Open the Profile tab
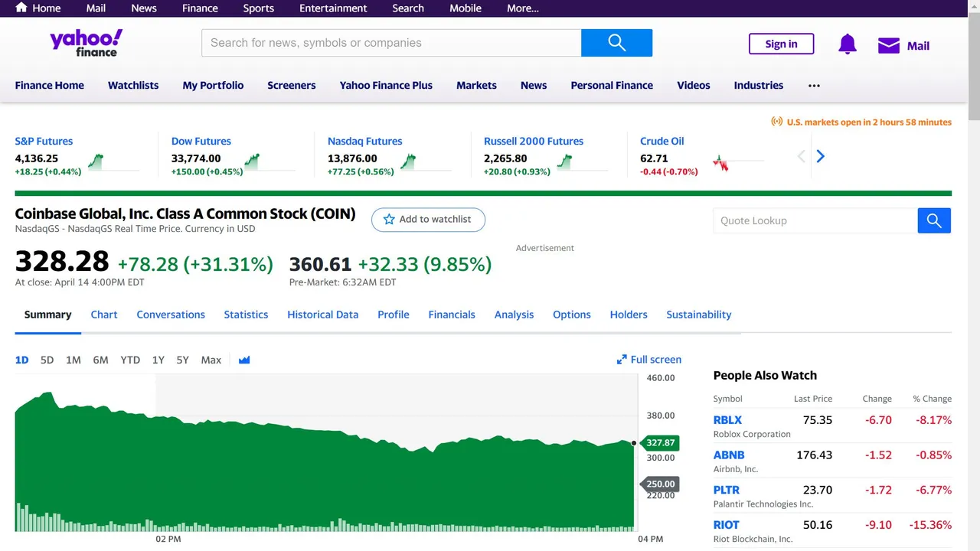Viewport: 980px width, 551px height. (x=394, y=315)
